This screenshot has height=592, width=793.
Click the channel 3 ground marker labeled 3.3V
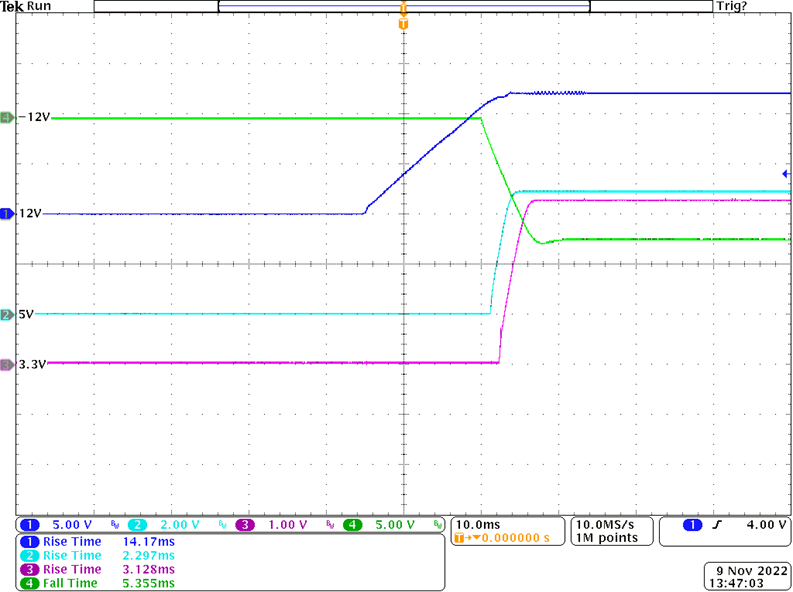[6, 364]
